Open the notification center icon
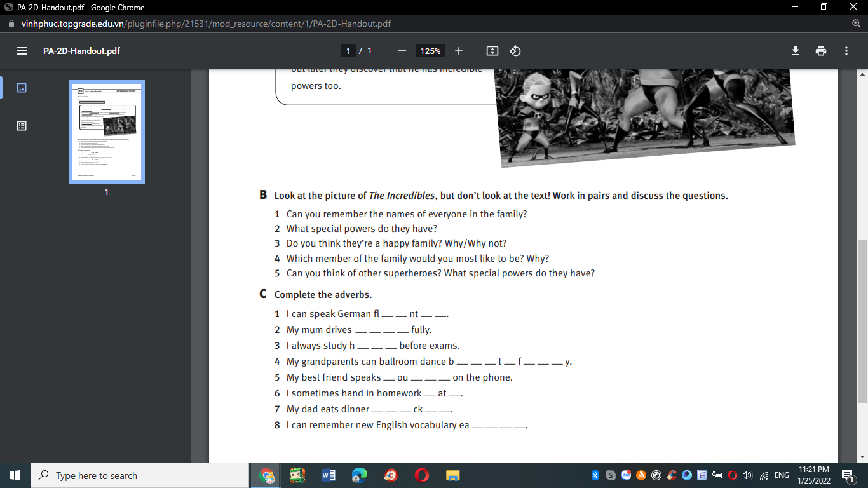Screen dimensions: 868x488 click(848, 475)
